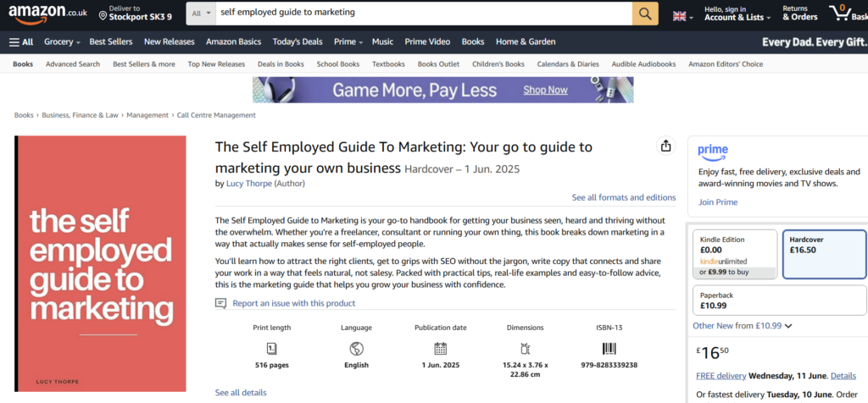Click Deliver to Stockport location

[x=135, y=14]
